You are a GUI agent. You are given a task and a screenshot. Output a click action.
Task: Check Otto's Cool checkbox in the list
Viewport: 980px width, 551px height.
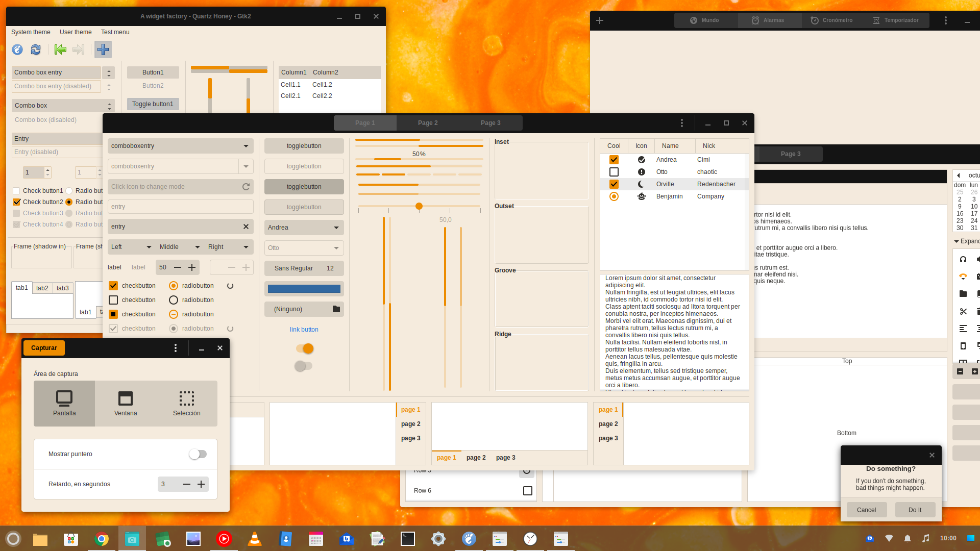pyautogui.click(x=614, y=172)
